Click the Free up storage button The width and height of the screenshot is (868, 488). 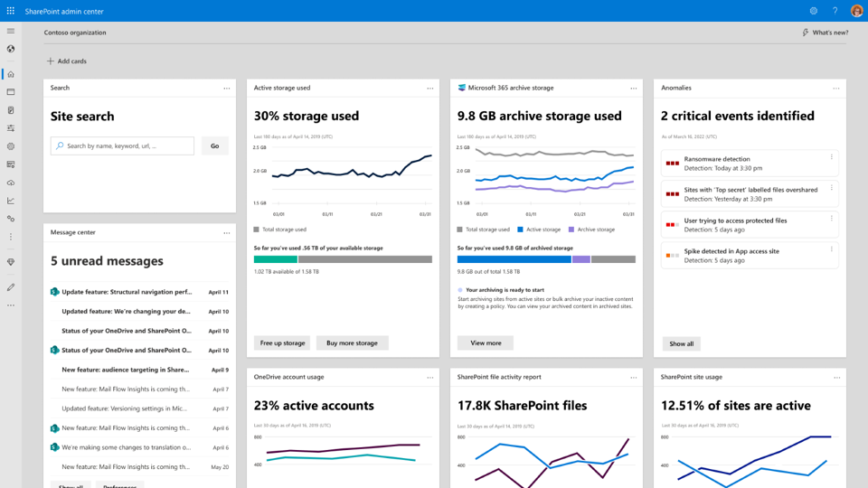click(282, 343)
